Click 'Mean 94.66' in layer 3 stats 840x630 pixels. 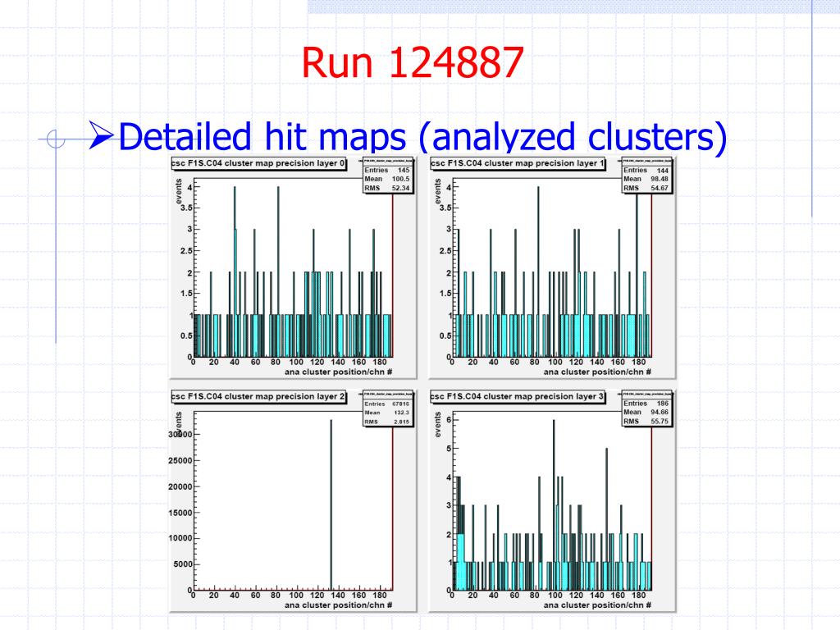(x=646, y=412)
